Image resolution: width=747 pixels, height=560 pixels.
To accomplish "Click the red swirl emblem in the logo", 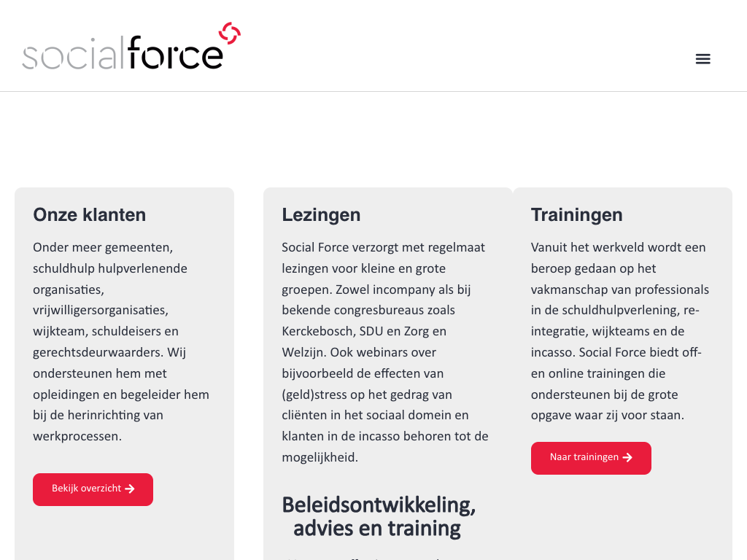I will click(230, 33).
